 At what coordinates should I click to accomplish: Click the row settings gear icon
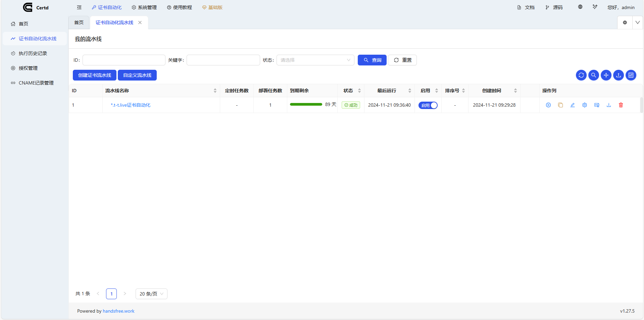click(584, 105)
